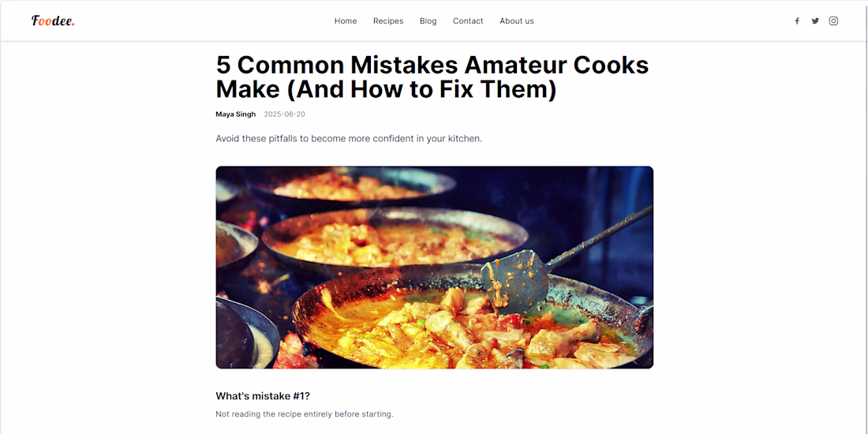868x434 pixels.
Task: Click the answer about reading the recipe
Action: 305,414
